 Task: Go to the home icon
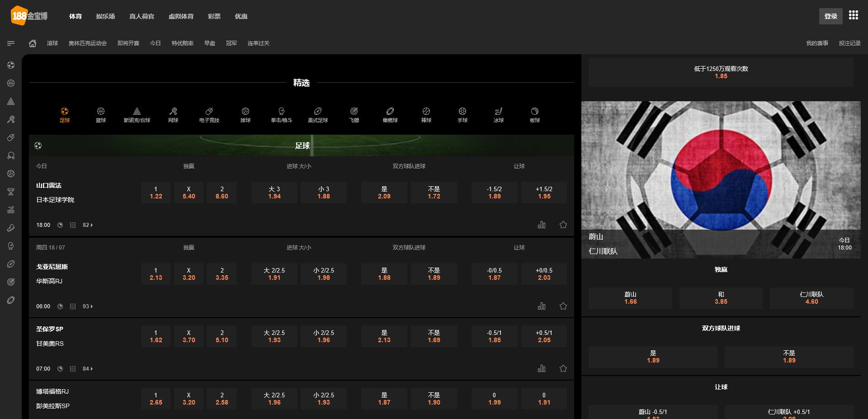pyautogui.click(x=33, y=43)
